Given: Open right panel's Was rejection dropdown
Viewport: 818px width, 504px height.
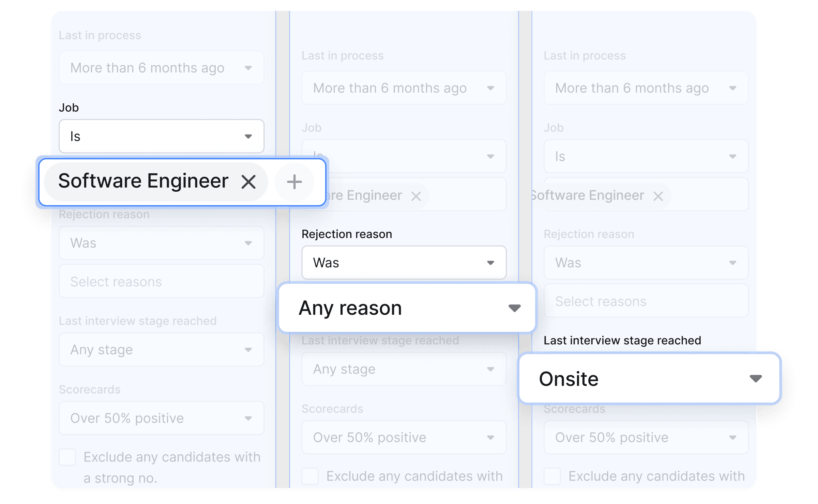Looking at the screenshot, I should click(x=646, y=263).
